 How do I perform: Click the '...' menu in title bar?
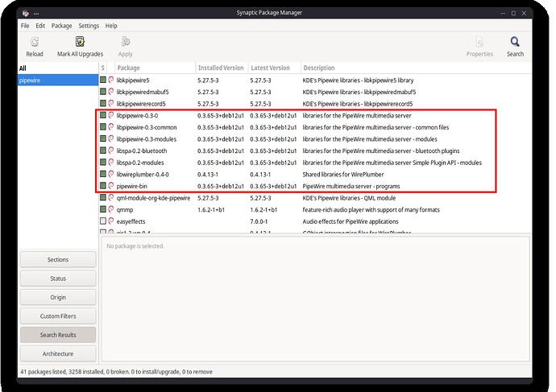click(x=36, y=14)
